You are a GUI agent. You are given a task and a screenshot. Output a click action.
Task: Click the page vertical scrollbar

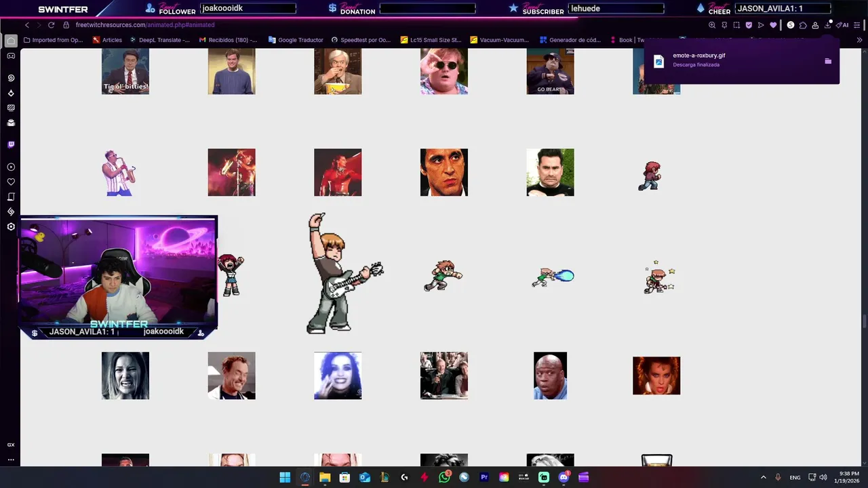pos(864,322)
